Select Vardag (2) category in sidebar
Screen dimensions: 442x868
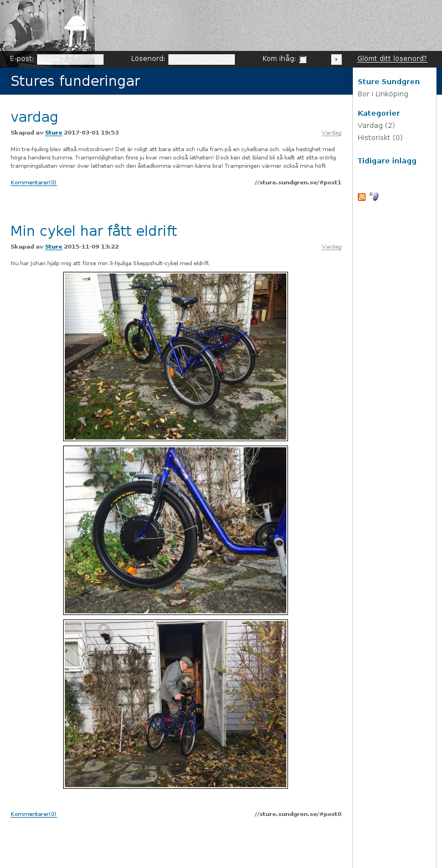coord(376,126)
